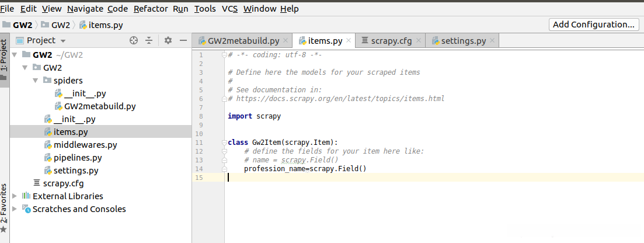Click the config file icon on scrapy.cfg tab

364,40
